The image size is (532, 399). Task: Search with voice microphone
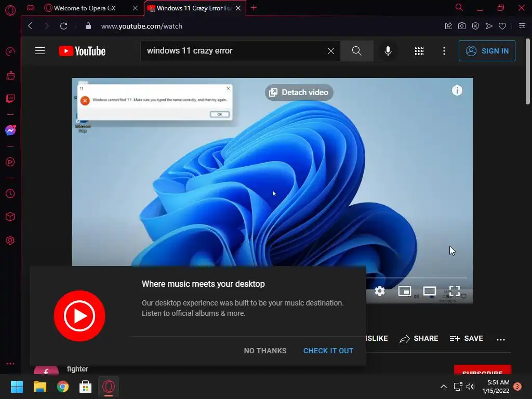coord(388,51)
